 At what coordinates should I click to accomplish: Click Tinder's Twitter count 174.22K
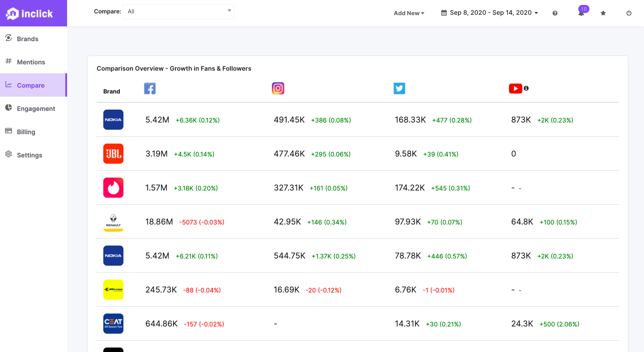410,188
